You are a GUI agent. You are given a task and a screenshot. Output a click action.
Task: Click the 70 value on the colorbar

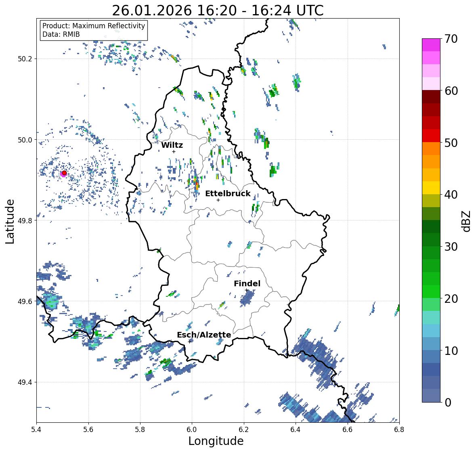(451, 39)
